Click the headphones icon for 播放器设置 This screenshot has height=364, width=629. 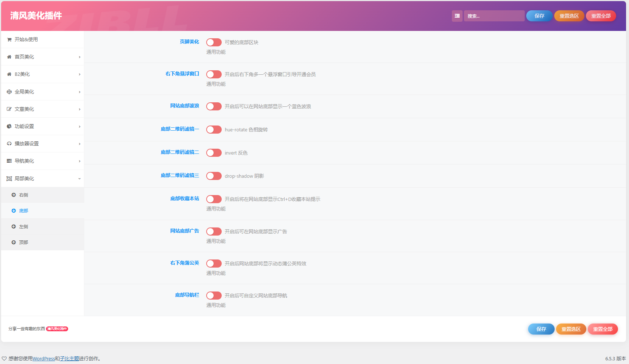point(9,144)
